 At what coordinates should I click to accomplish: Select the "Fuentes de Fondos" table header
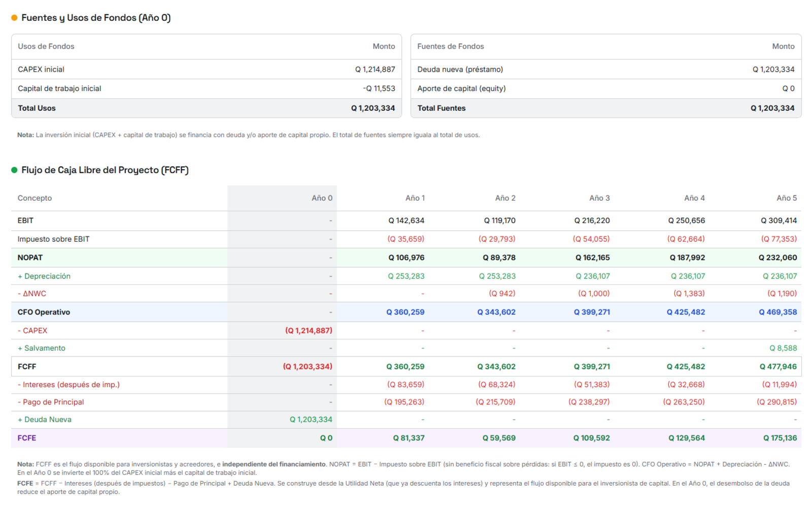[451, 46]
